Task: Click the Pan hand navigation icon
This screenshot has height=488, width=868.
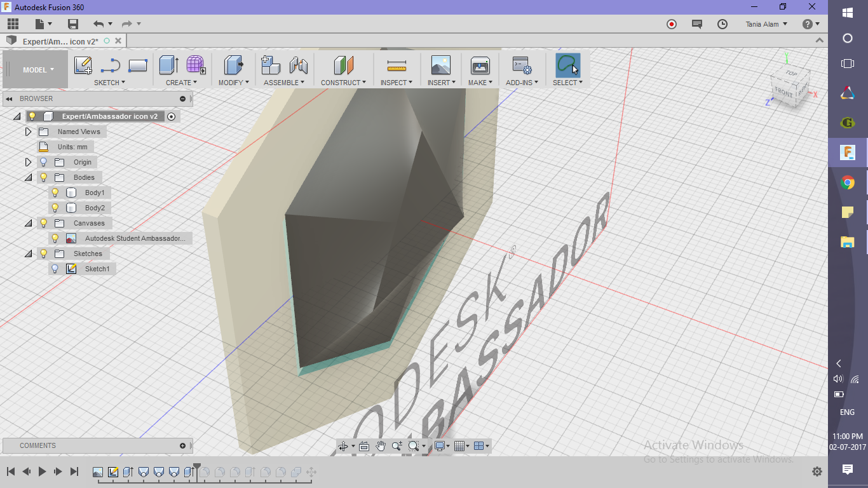Action: [381, 446]
